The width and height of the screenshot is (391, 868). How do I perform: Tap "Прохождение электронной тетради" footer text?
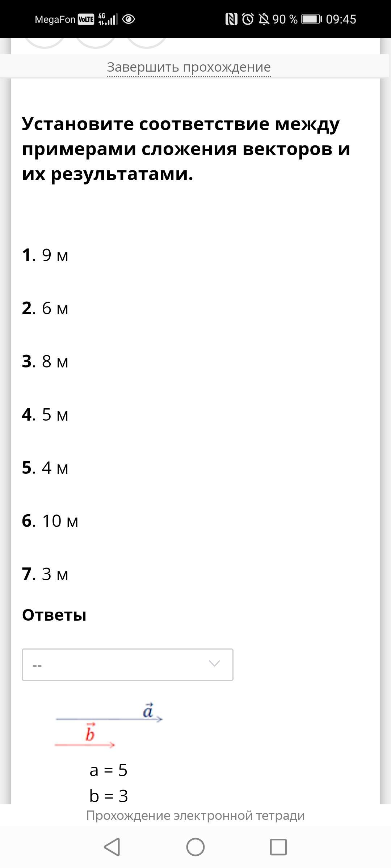[x=195, y=816]
